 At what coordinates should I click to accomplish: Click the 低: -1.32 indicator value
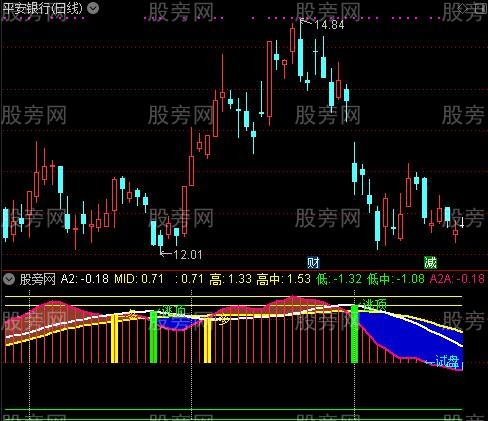(x=339, y=279)
